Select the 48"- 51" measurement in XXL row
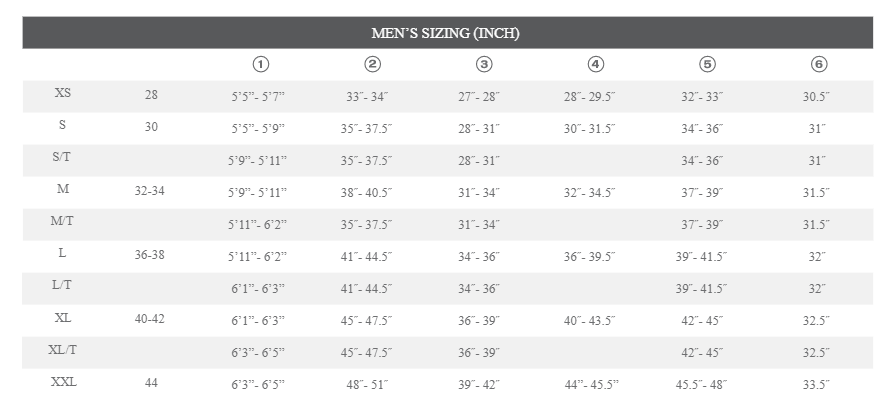 (368, 384)
